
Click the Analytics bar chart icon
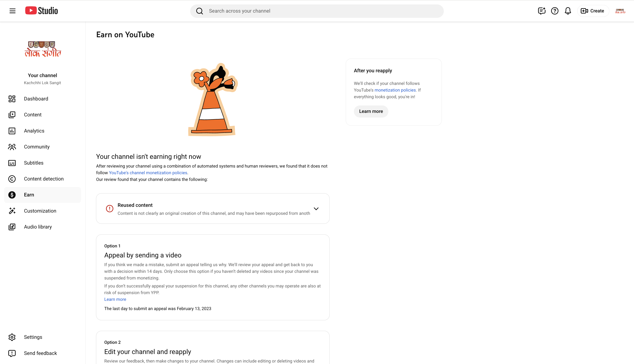(12, 131)
